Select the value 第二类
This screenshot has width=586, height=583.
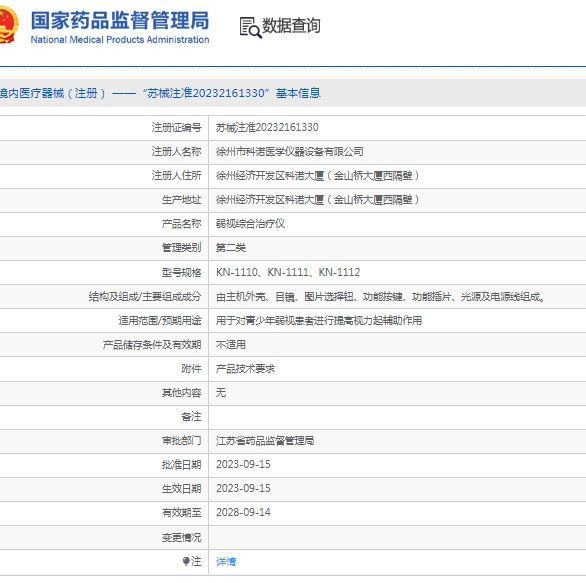[x=231, y=247]
